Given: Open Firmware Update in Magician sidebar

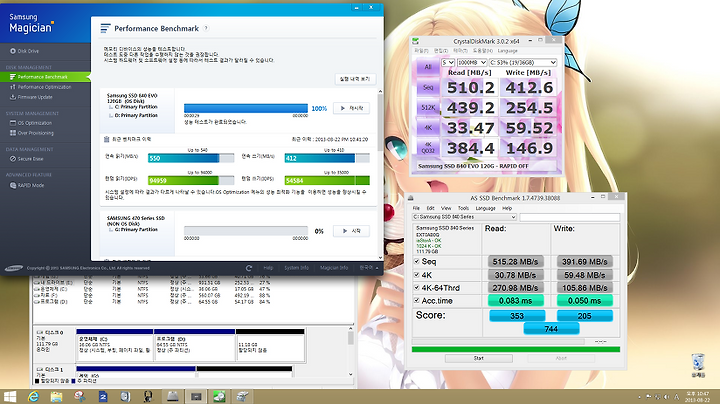Looking at the screenshot, I should coord(31,97).
